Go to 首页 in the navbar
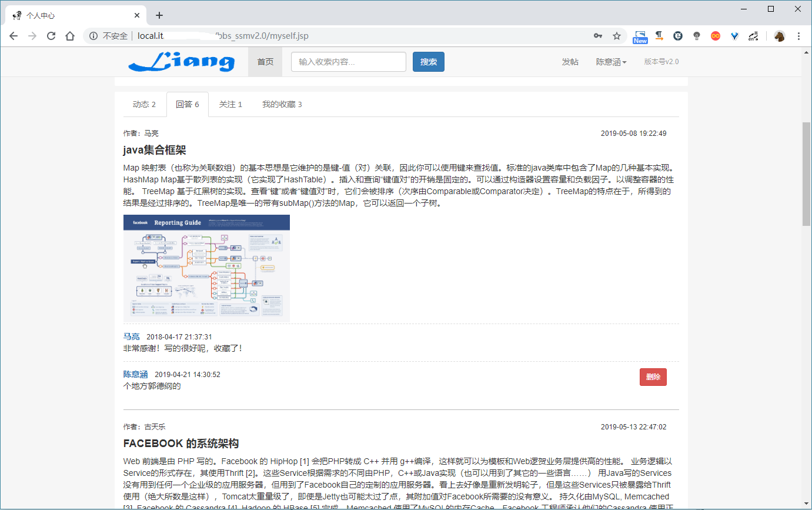This screenshot has height=510, width=812. (x=265, y=62)
